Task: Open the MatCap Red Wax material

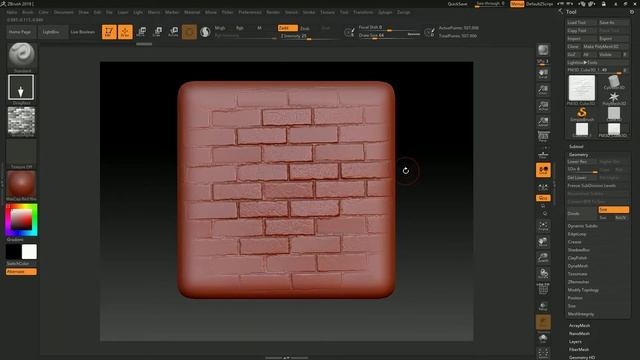Action: click(x=21, y=184)
